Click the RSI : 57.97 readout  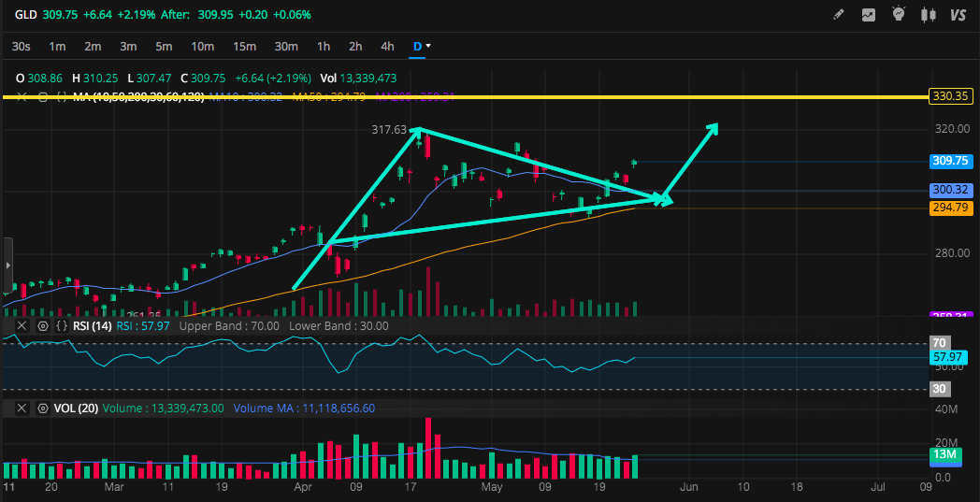point(143,325)
